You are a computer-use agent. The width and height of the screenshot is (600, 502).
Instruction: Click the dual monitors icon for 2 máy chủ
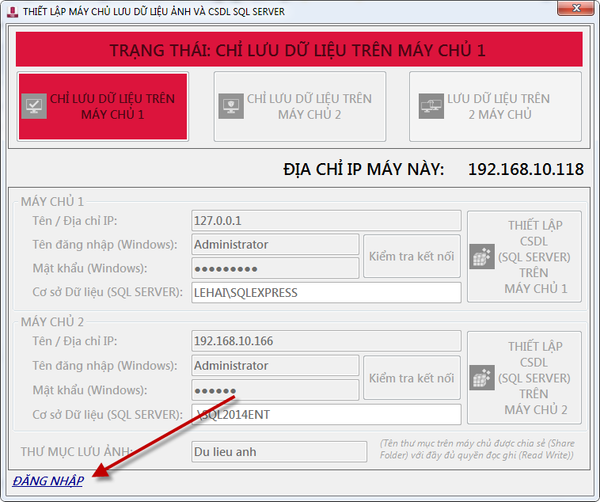431,106
